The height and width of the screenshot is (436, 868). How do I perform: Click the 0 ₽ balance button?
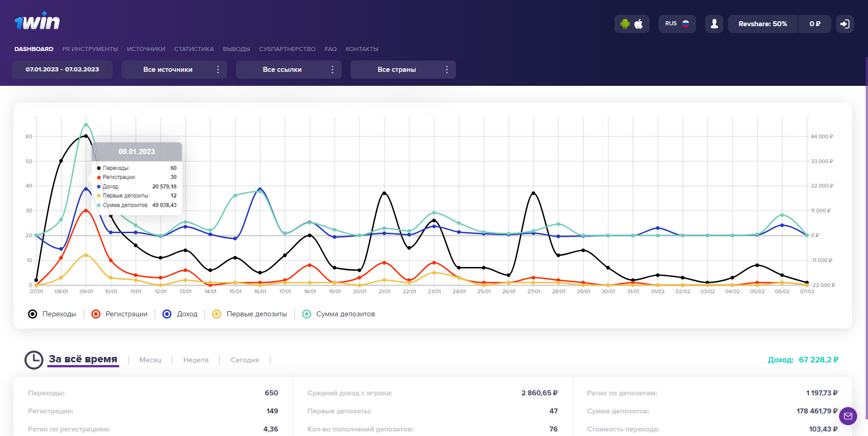pos(815,24)
